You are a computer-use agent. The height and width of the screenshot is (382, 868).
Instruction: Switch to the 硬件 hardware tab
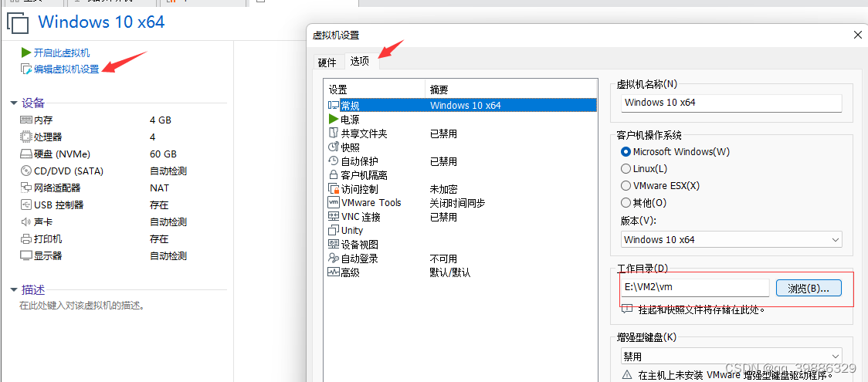pyautogui.click(x=327, y=63)
